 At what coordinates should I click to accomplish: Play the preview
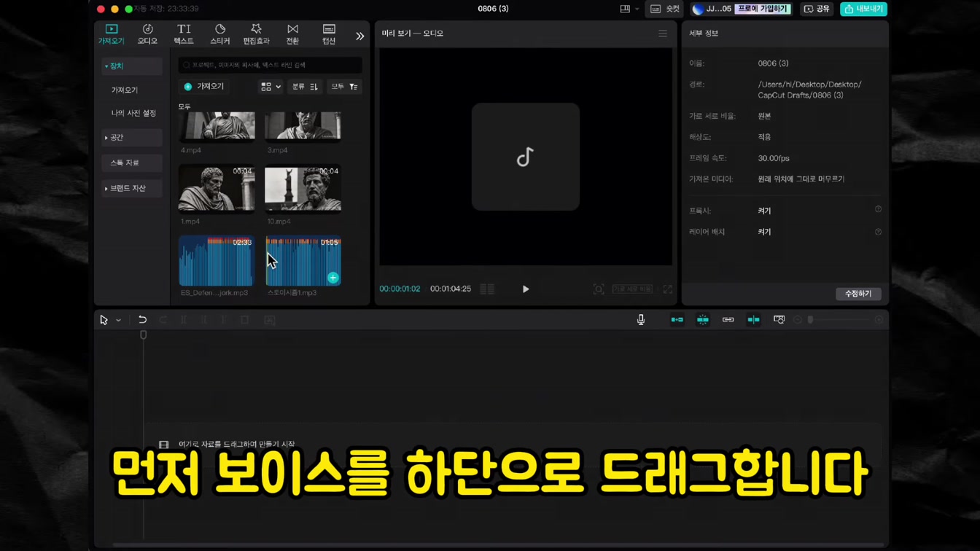526,289
